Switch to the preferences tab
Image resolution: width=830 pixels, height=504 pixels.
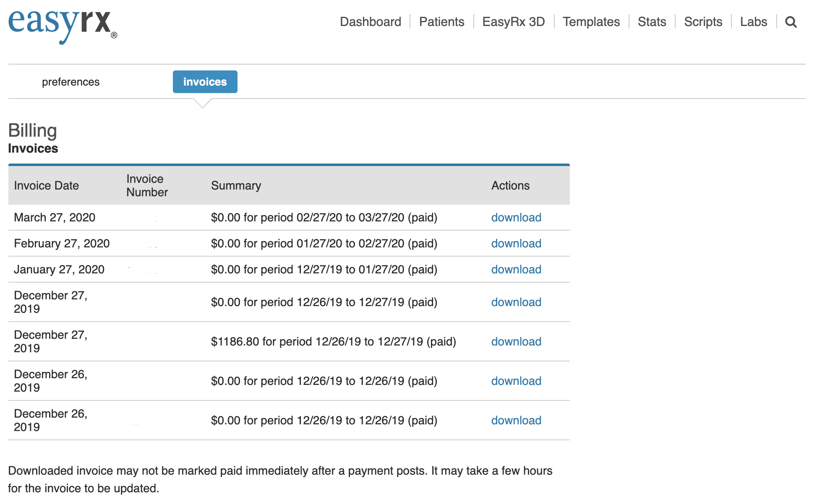70,82
